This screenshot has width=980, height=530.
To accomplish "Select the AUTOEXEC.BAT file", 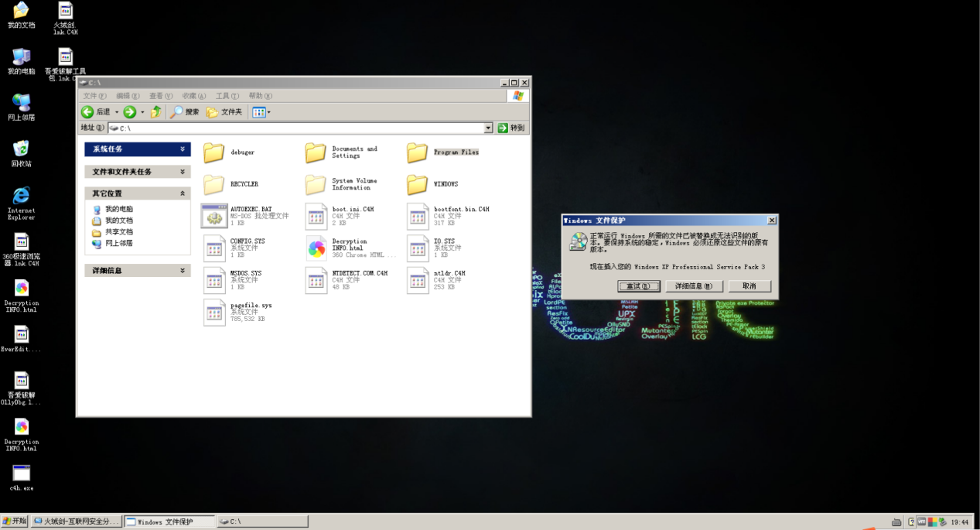I will point(214,216).
